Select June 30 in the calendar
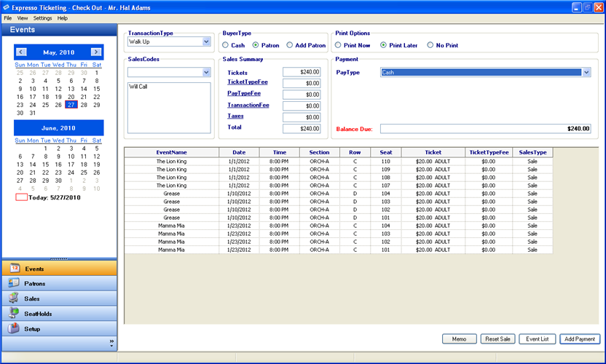 tap(58, 181)
